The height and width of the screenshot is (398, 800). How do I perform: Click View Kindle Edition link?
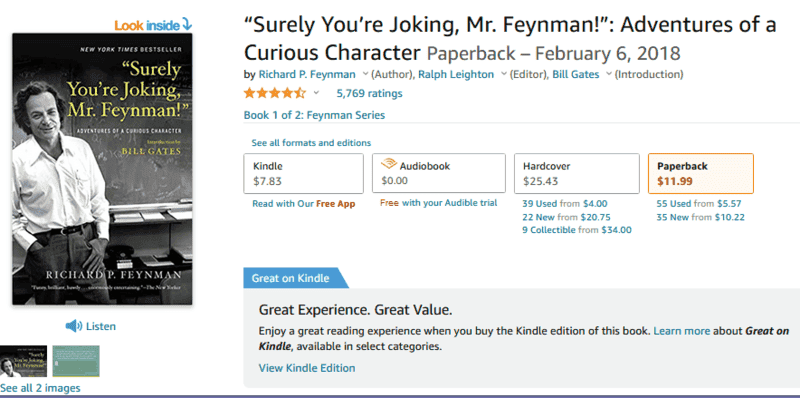307,368
